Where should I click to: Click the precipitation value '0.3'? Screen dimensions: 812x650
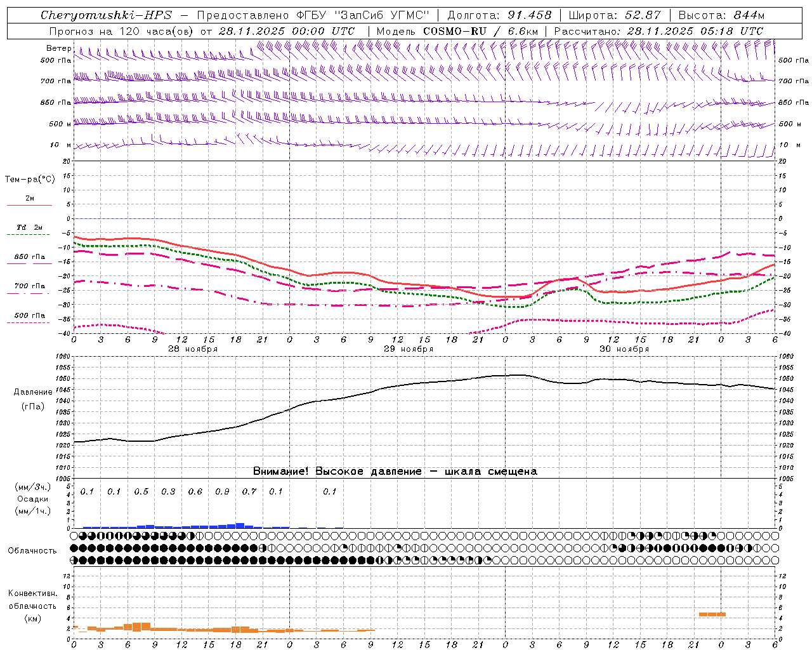(x=168, y=492)
